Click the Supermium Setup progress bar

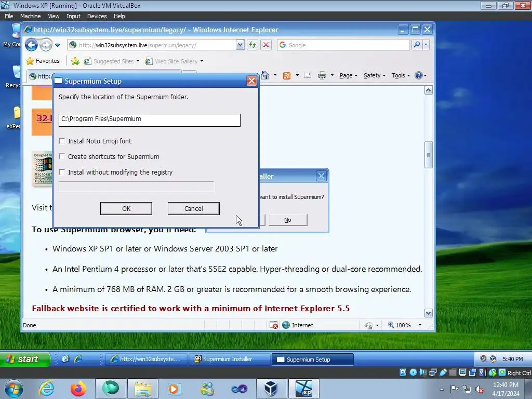pyautogui.click(x=137, y=187)
